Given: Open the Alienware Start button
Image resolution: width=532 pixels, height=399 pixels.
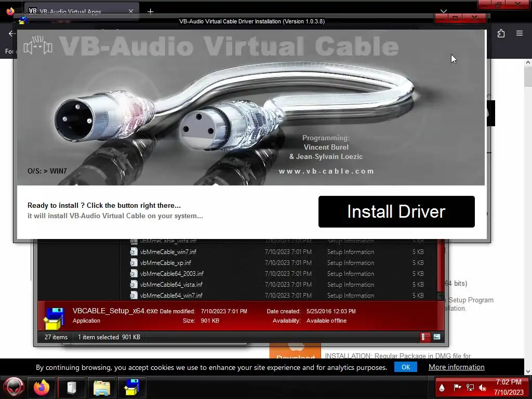Looking at the screenshot, I should [x=14, y=387].
